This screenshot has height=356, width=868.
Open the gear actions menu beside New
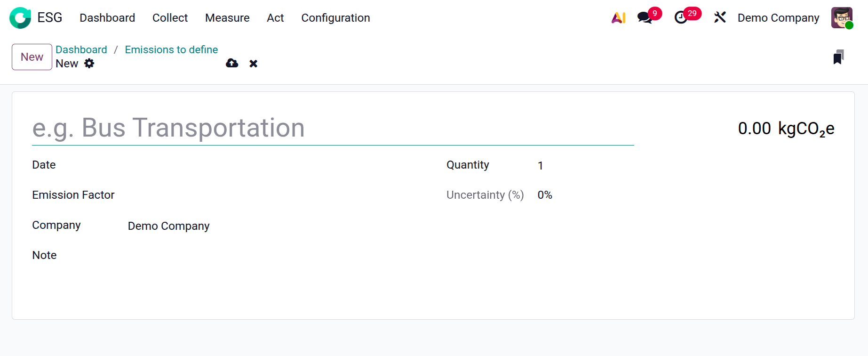coord(89,64)
